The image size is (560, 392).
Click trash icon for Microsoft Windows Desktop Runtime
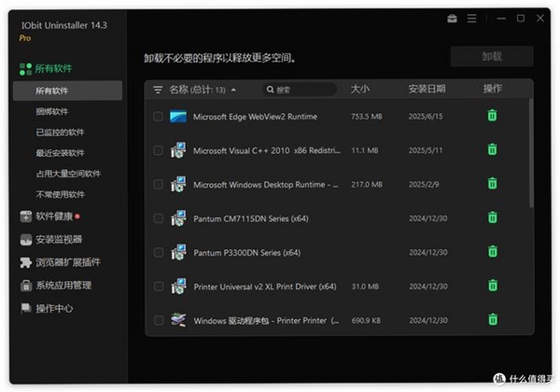point(493,183)
